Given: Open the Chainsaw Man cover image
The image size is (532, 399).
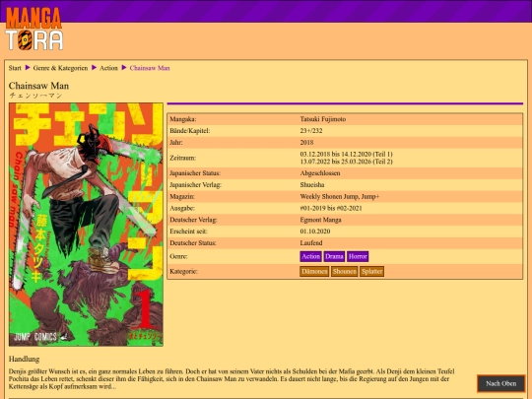Looking at the screenshot, I should [86, 225].
